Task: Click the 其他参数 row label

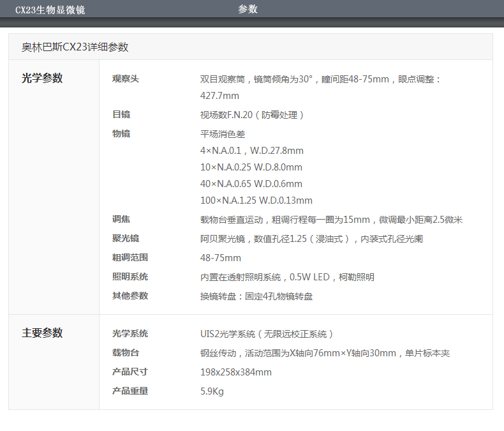Action: [x=130, y=296]
